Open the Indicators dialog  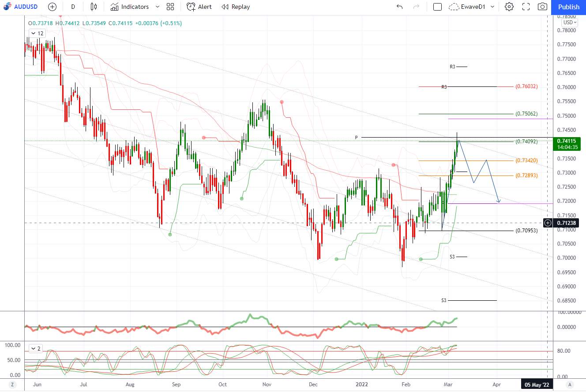pos(130,7)
